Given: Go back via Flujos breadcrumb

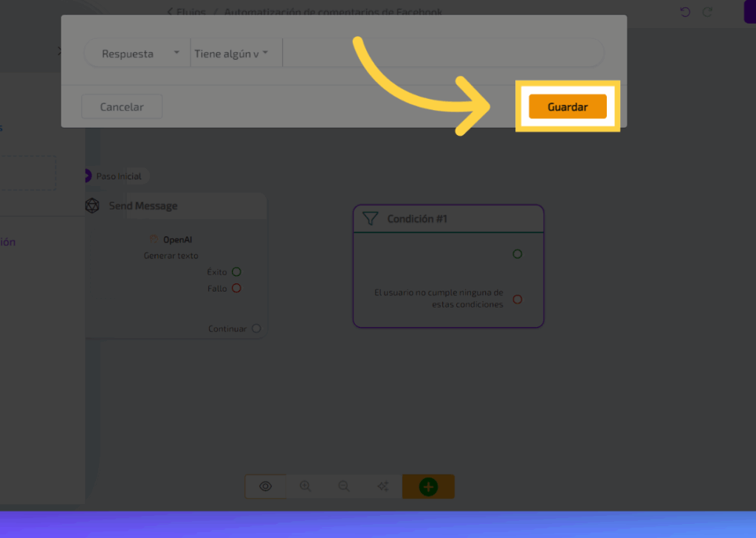Looking at the screenshot, I should [185, 12].
